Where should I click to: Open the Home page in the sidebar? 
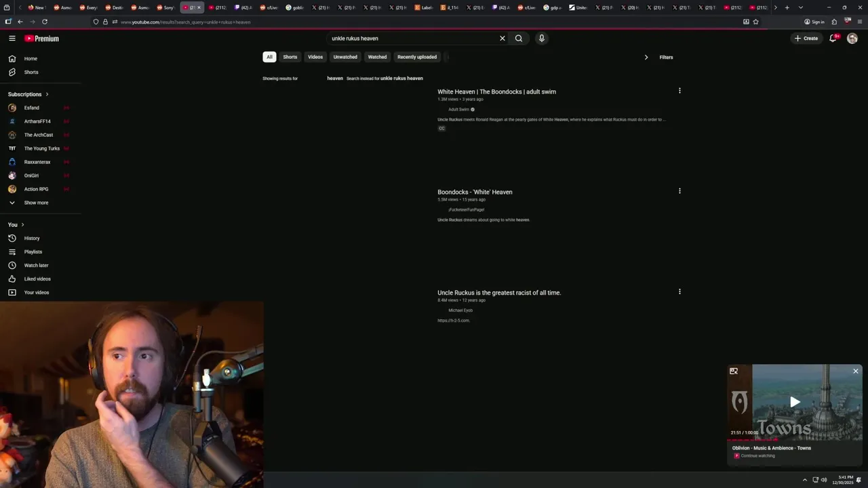[x=41, y=59]
